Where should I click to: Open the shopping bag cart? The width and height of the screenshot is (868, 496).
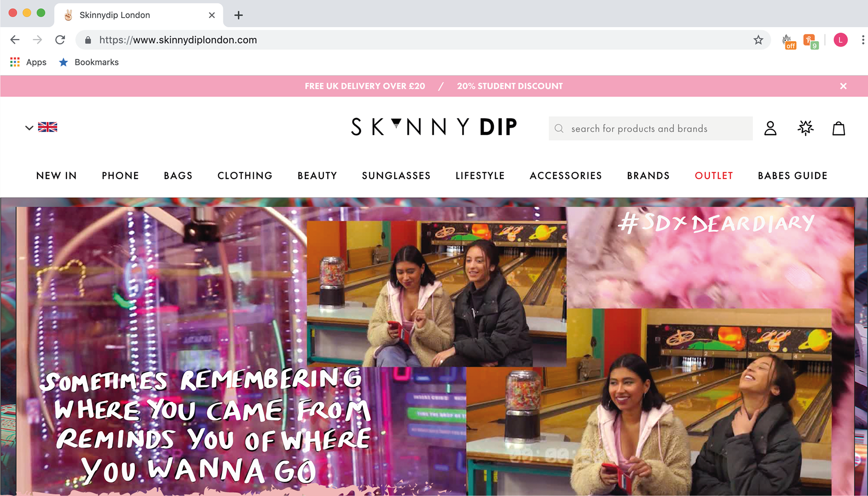tap(839, 128)
